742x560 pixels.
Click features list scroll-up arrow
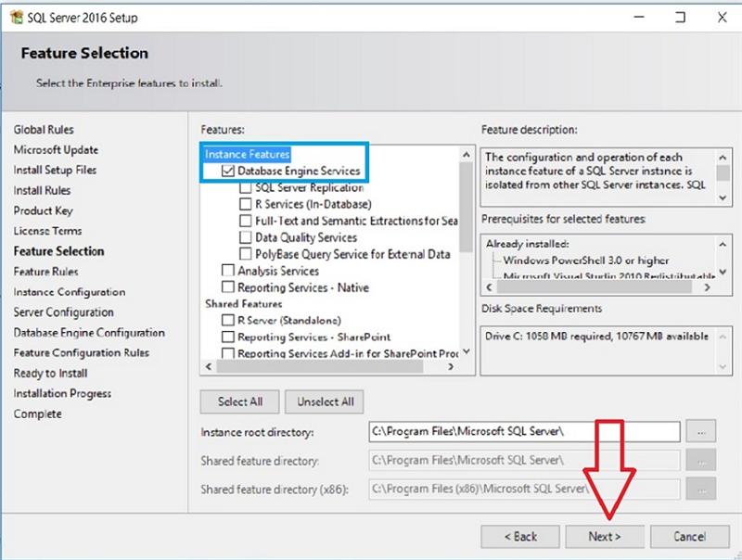(x=467, y=155)
